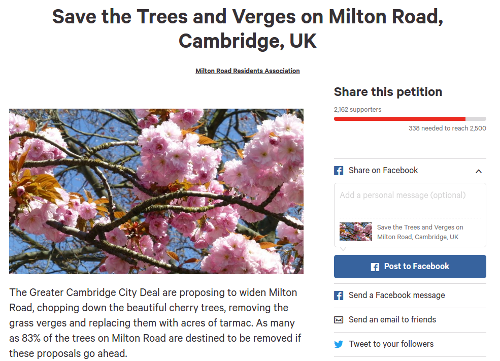Screen dimensions: 500x361
Task: Click the envelope icon for emailing friends
Action: click(x=338, y=320)
